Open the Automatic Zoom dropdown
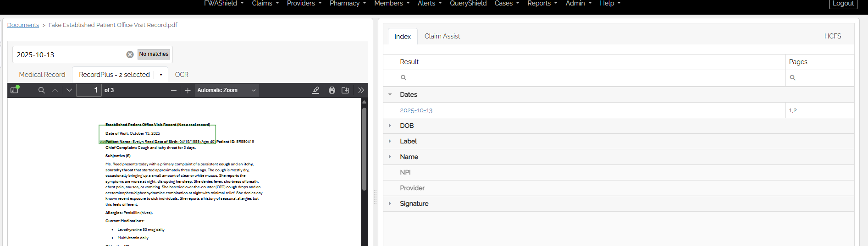 coord(227,90)
